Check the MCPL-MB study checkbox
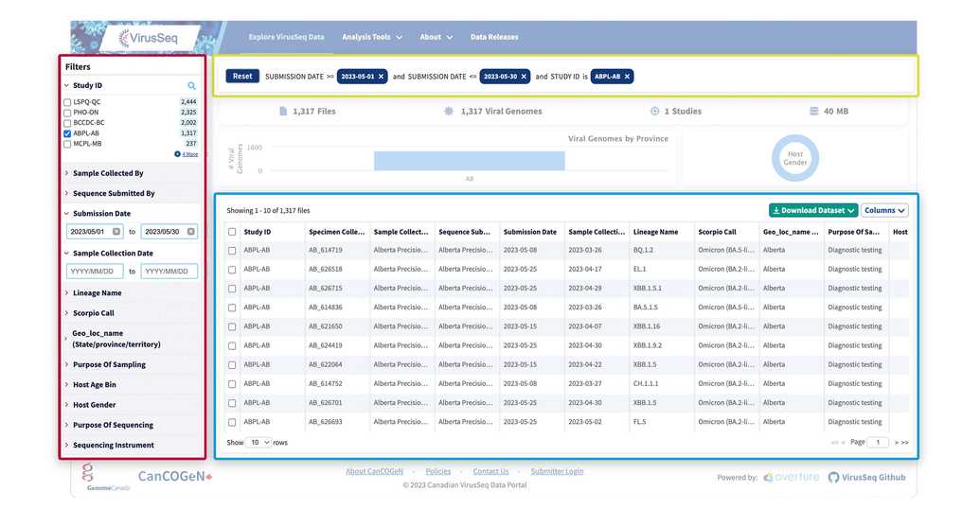 pos(67,144)
